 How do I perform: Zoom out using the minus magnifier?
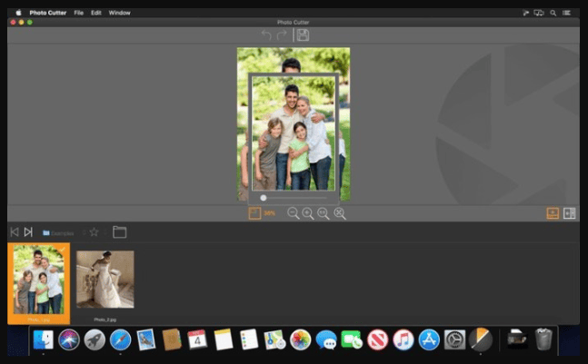[293, 213]
